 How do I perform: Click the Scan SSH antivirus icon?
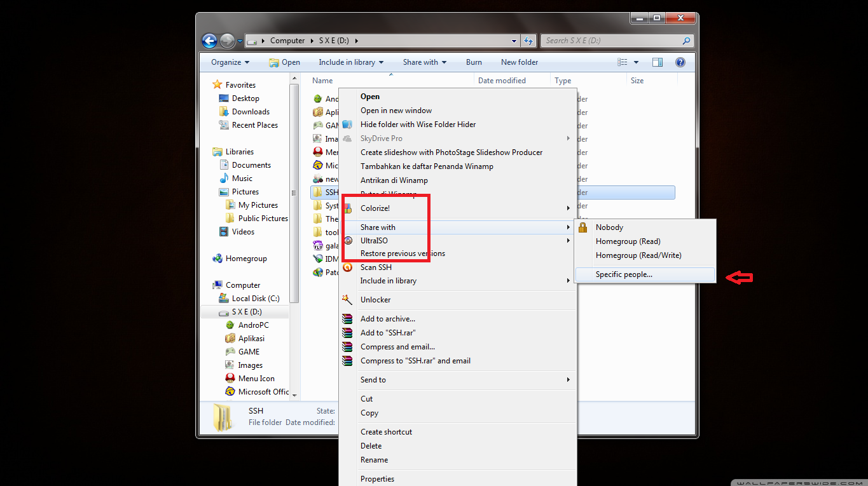click(347, 267)
